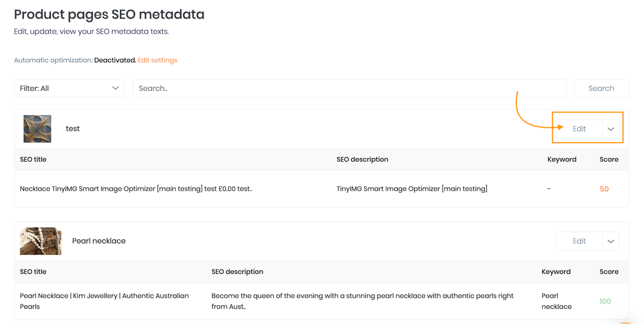Select the test product name
The width and height of the screenshot is (644, 324).
coord(73,129)
